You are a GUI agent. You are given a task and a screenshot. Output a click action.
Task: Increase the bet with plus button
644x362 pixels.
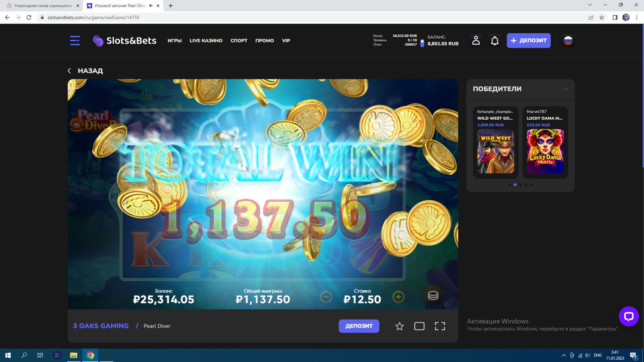click(398, 297)
